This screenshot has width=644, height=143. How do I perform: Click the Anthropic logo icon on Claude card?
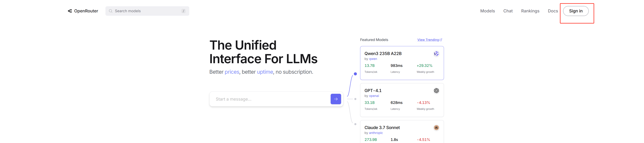[x=436, y=128]
